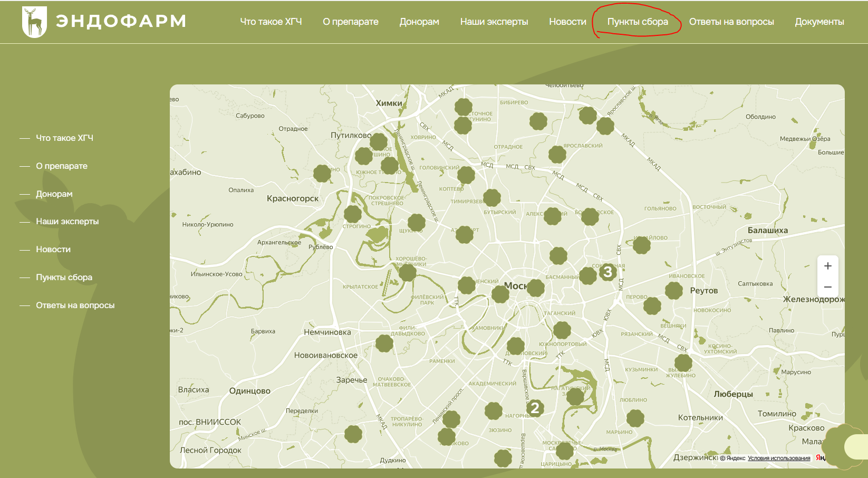Open top menu item Пункты сбора
The image size is (868, 478).
638,22
